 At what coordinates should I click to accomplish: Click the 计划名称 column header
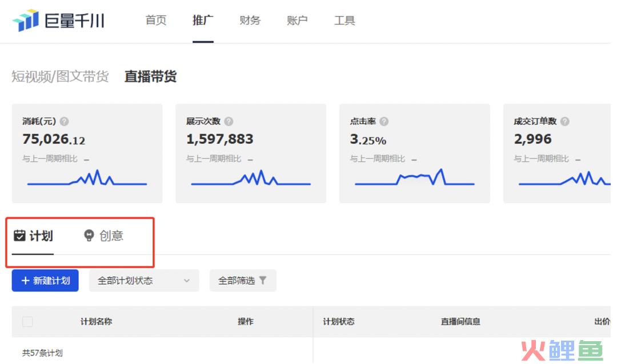[97, 322]
